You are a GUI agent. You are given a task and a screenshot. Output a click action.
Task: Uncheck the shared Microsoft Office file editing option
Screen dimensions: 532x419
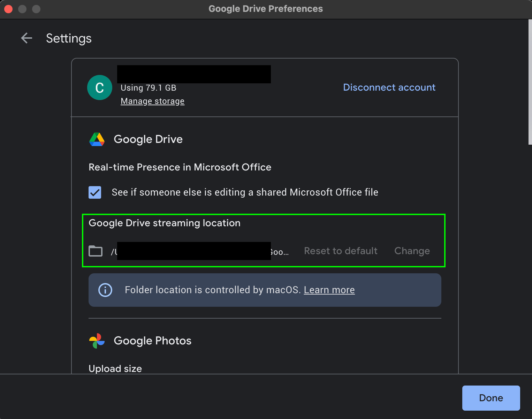pos(94,192)
